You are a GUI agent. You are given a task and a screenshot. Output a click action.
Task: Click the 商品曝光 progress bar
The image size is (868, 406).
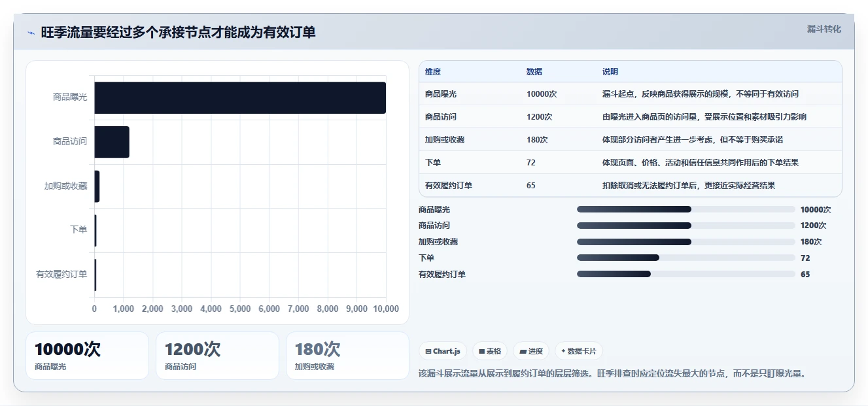[x=686, y=209]
